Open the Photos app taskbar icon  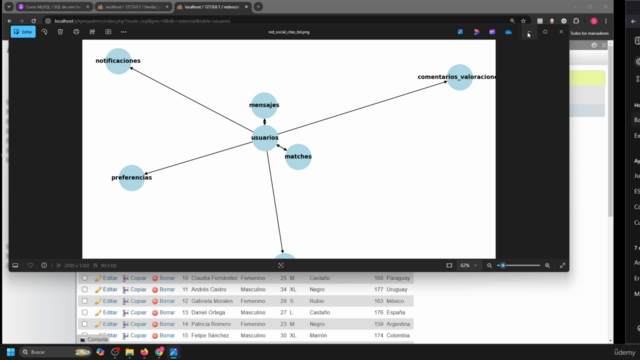point(173,352)
